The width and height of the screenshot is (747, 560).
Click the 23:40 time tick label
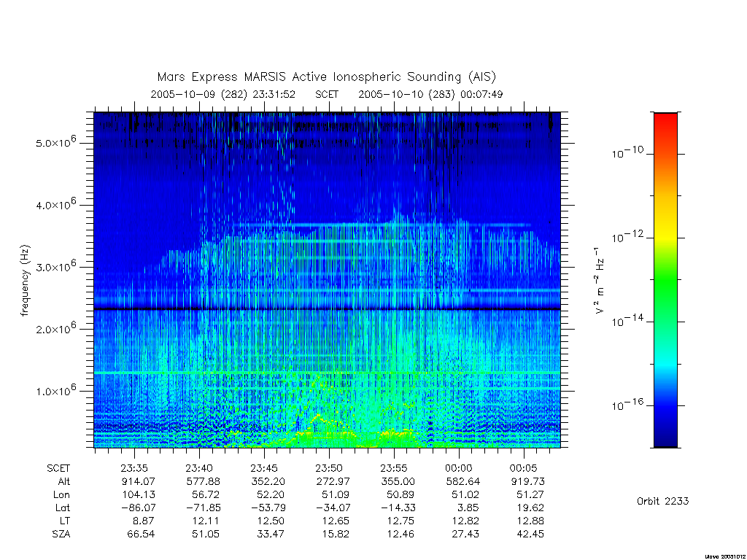(199, 468)
